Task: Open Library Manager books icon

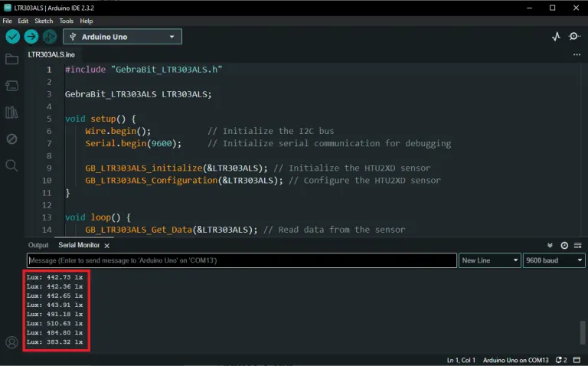Action: [11, 113]
